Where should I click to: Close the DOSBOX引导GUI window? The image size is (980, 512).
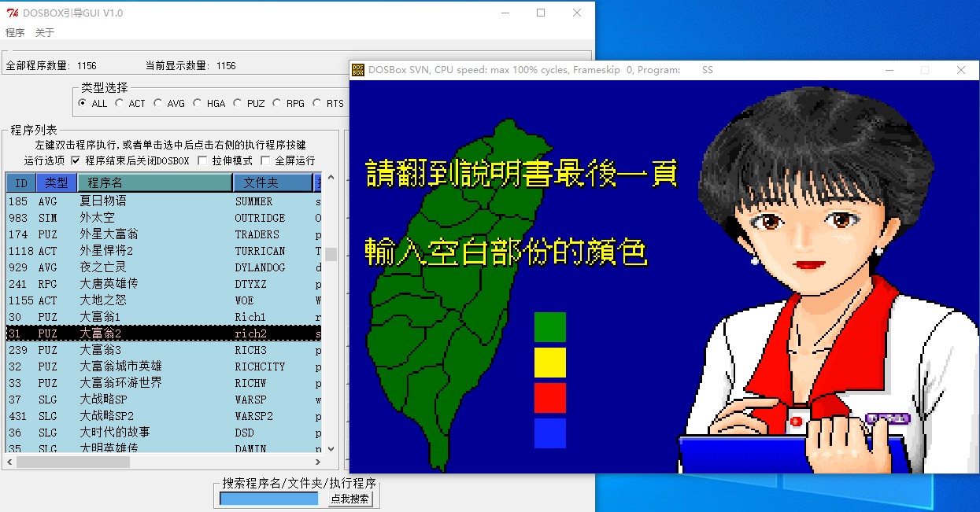click(x=577, y=13)
